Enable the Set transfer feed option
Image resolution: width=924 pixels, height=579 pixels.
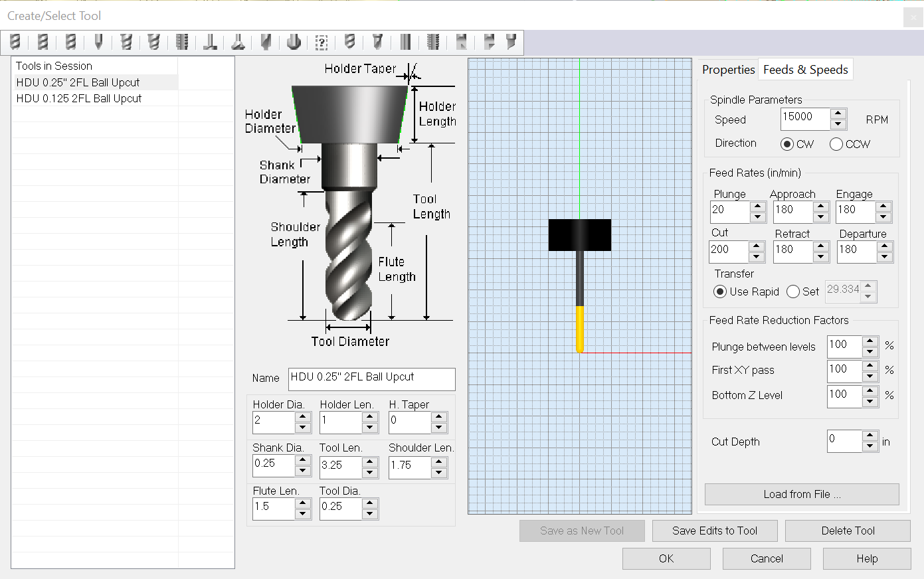tap(793, 291)
